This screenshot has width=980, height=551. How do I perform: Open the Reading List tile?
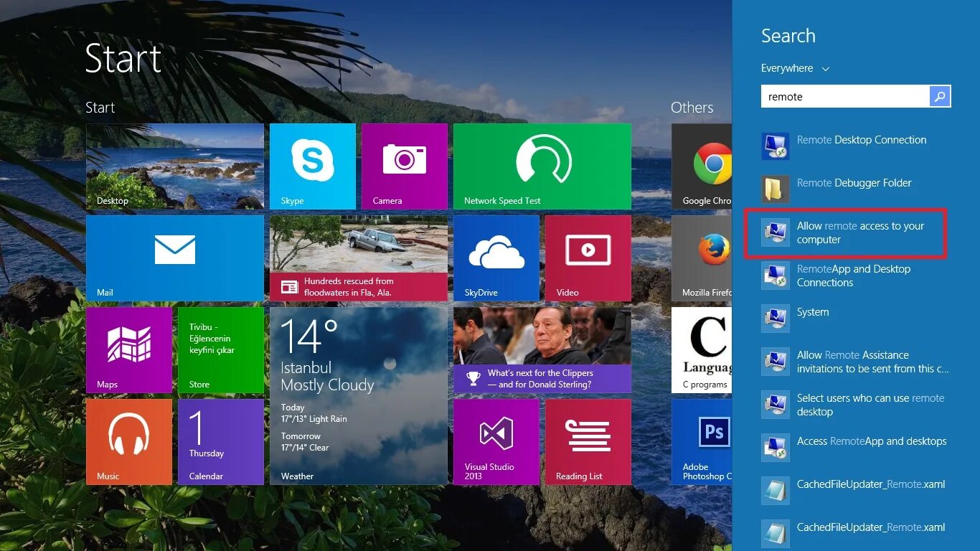pos(588,442)
